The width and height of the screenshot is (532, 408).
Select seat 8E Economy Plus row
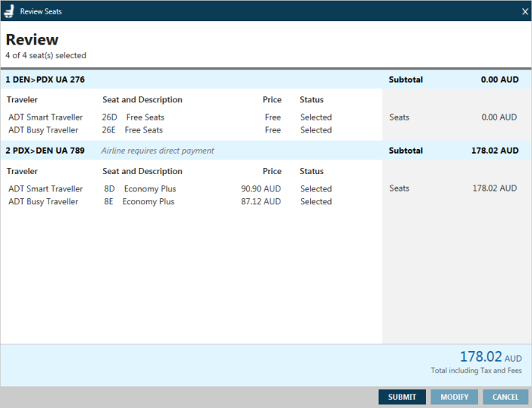pyautogui.click(x=139, y=201)
